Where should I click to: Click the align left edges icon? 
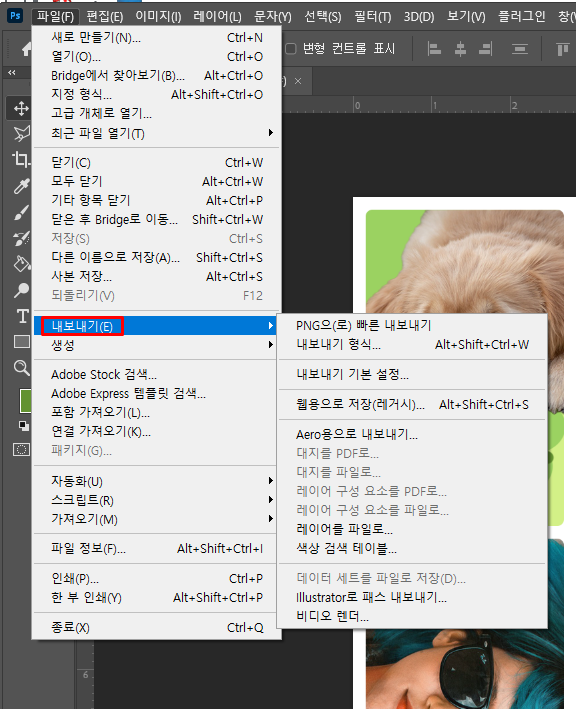434,49
